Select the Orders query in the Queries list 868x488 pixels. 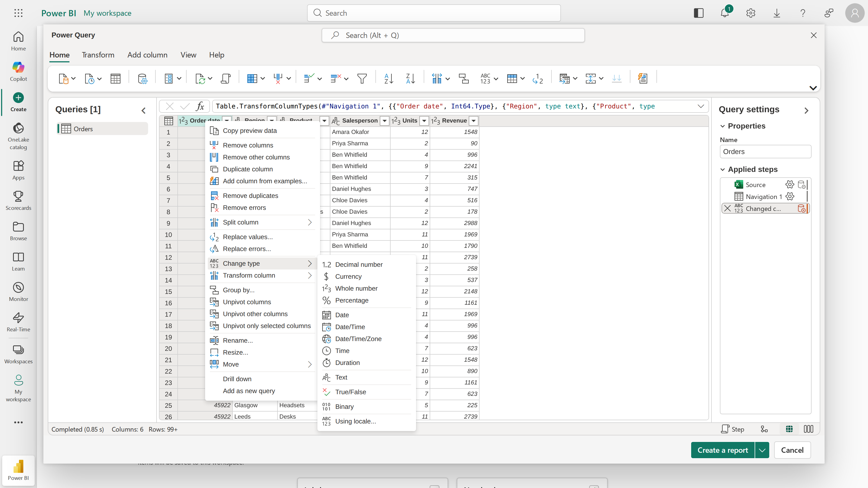tap(103, 129)
